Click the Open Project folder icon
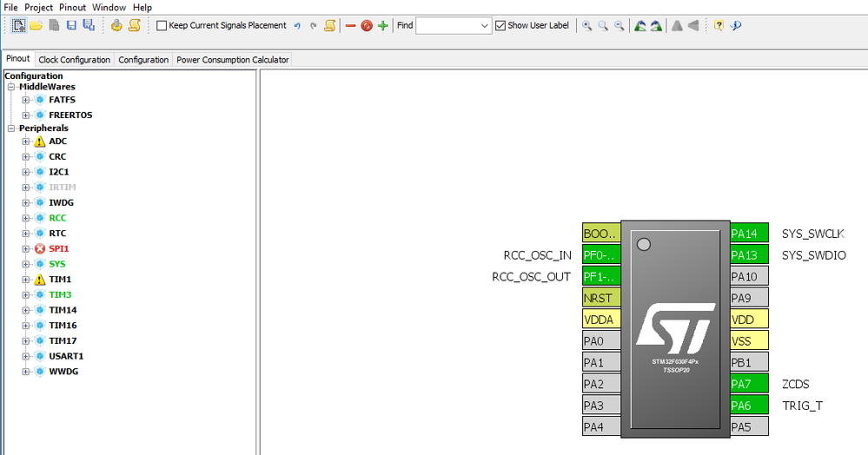 point(36,25)
